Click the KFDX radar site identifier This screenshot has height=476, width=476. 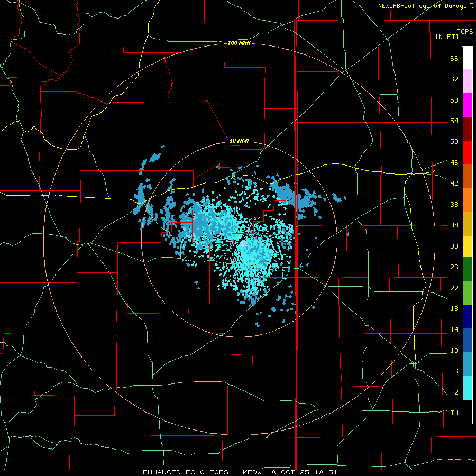253,472
